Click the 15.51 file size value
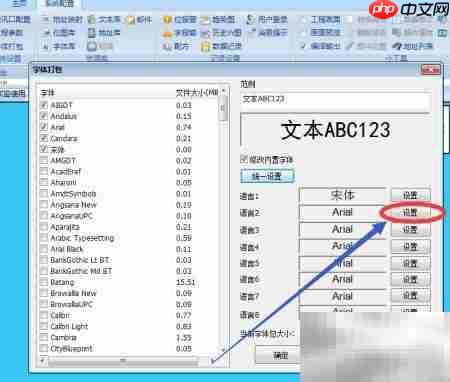The width and height of the screenshot is (450, 382). click(x=186, y=282)
